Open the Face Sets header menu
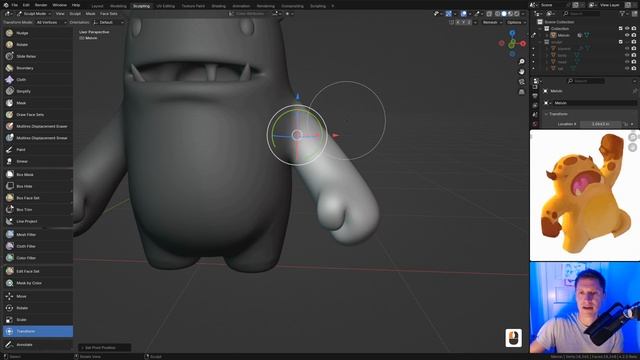The width and height of the screenshot is (640, 360). click(x=109, y=13)
